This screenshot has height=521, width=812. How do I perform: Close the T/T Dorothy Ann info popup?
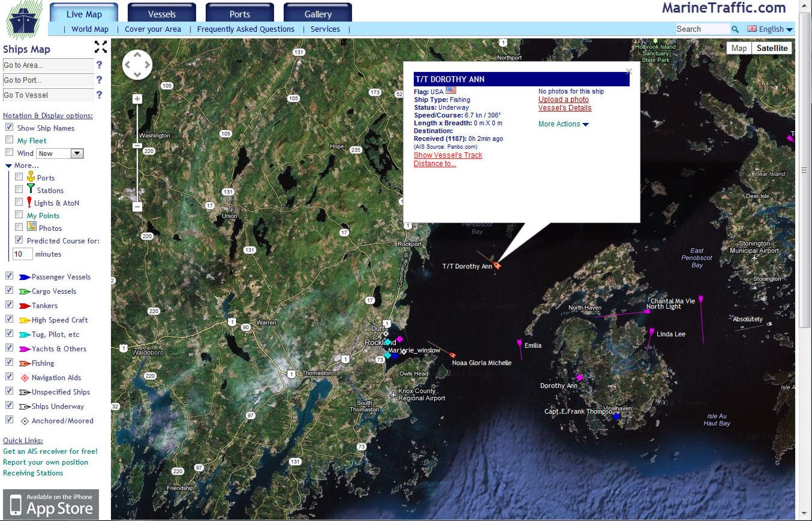pyautogui.click(x=628, y=71)
